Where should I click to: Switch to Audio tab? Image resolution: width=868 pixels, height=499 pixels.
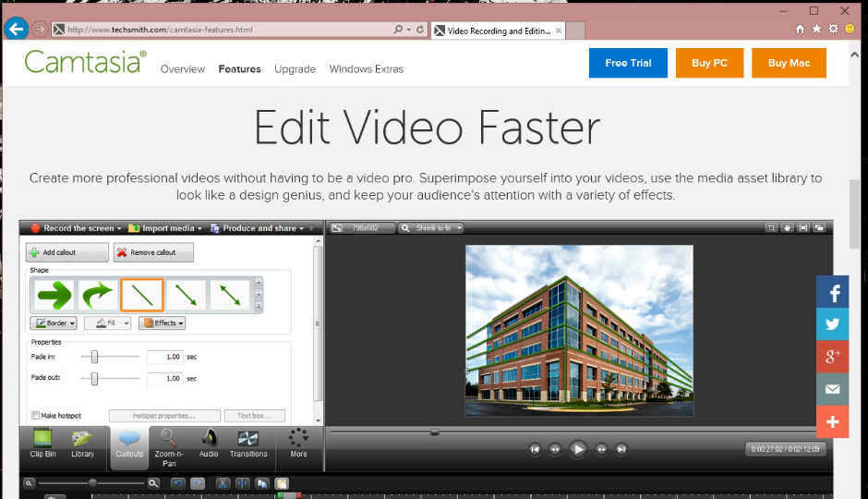[x=209, y=444]
